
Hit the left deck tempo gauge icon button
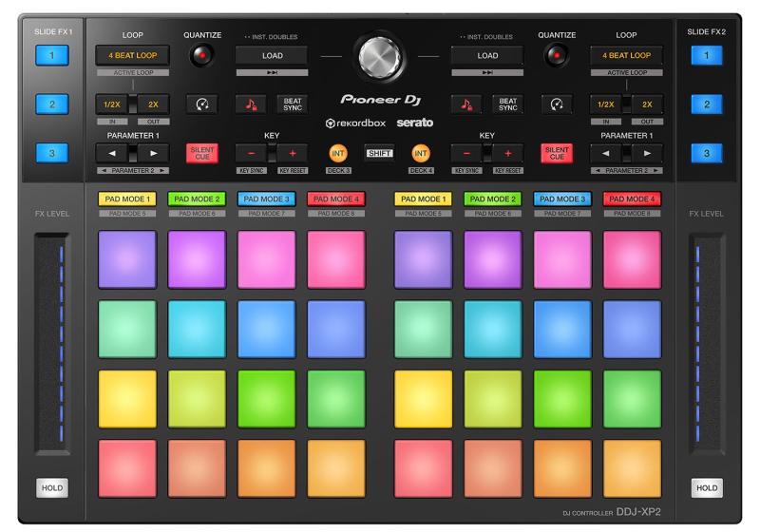(202, 104)
